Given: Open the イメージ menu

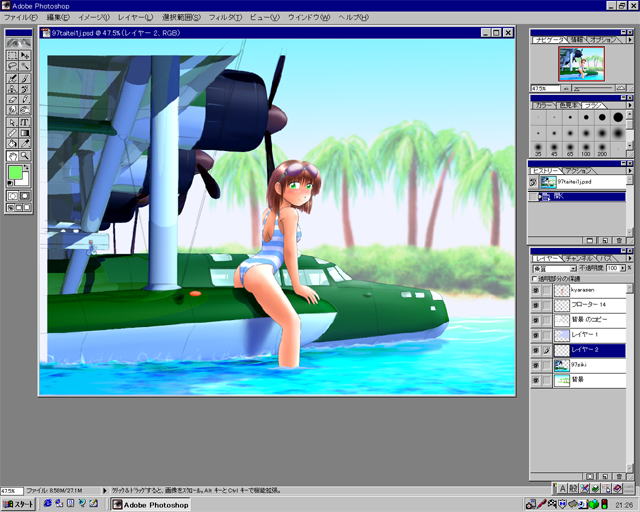Looking at the screenshot, I should tap(93, 18).
